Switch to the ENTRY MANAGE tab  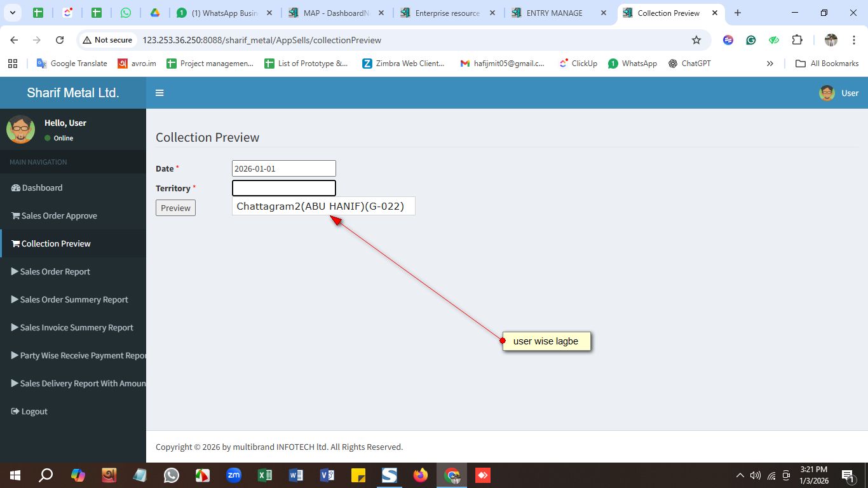point(559,13)
